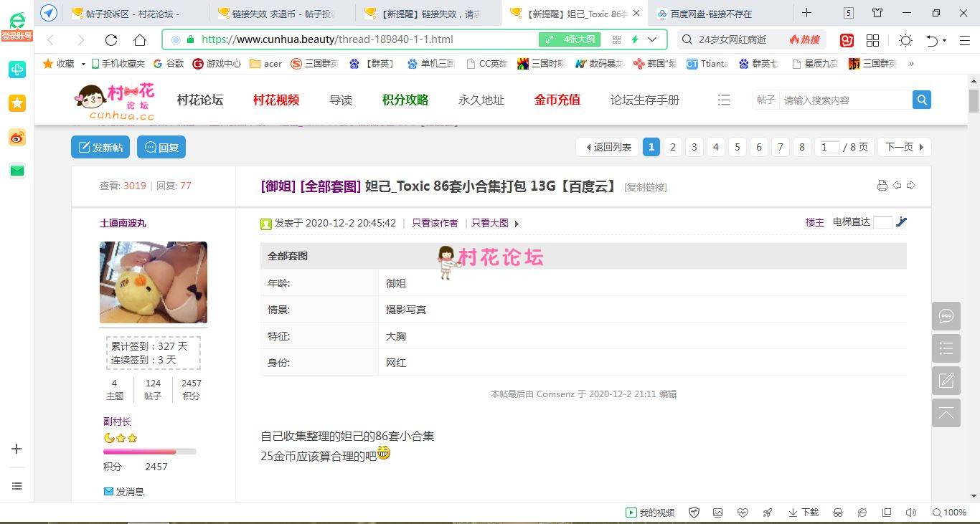Click the shield security icon in status bar
The height and width of the screenshot is (524, 980).
[694, 513]
